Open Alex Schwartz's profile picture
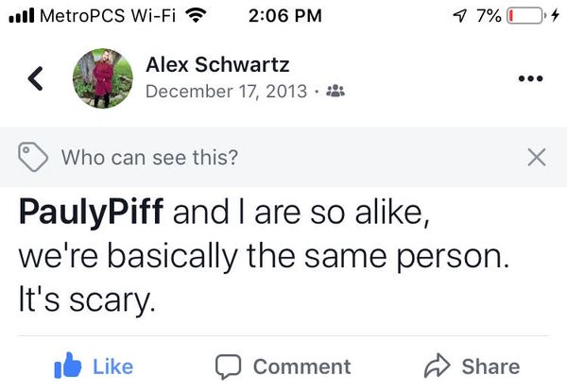Image resolution: width=567 pixels, height=392 pixels. pos(103,78)
